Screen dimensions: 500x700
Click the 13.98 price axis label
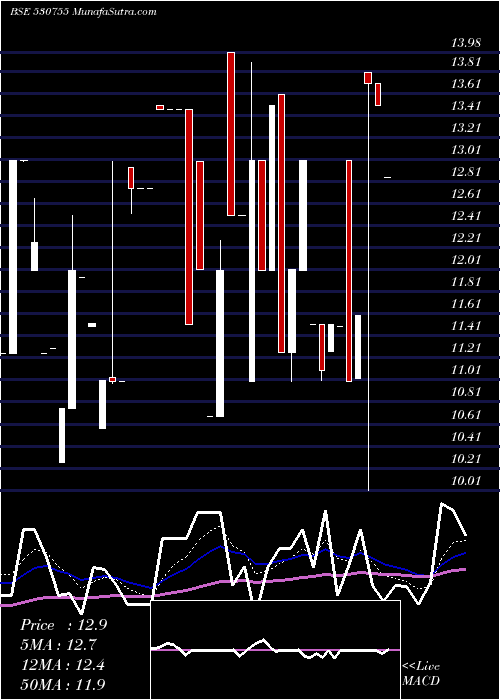(467, 43)
